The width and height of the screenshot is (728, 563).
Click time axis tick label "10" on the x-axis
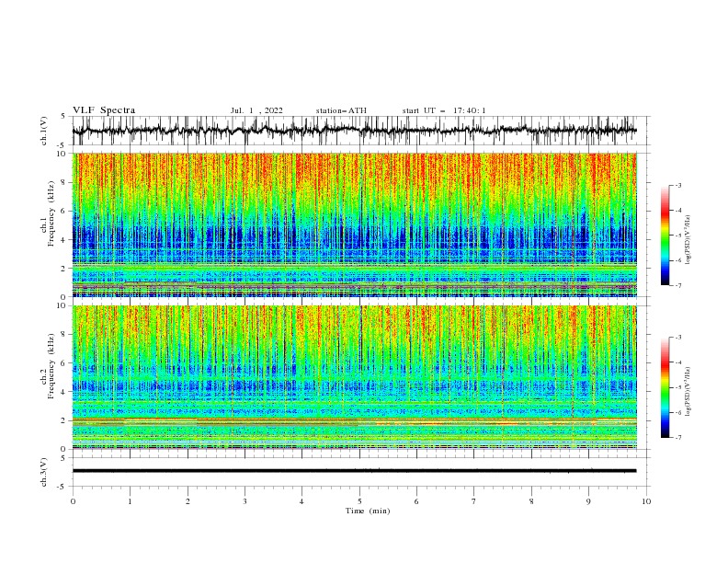click(x=646, y=501)
